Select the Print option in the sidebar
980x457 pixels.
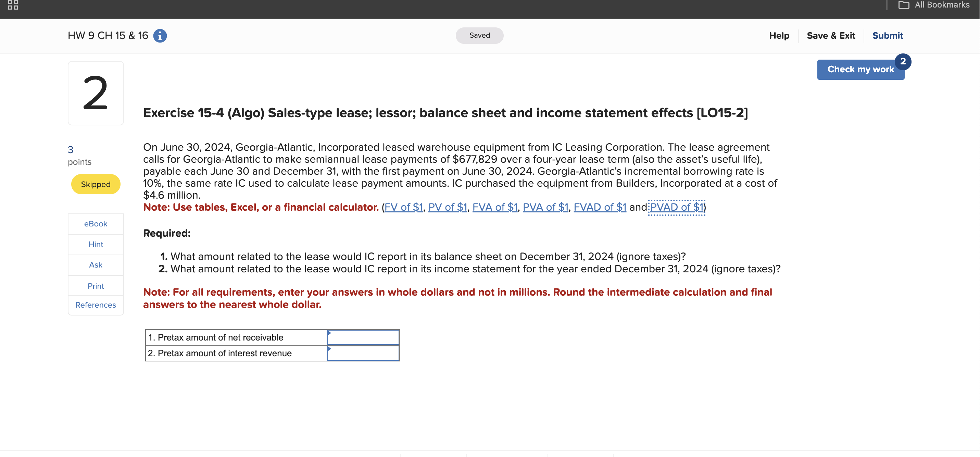pos(96,286)
